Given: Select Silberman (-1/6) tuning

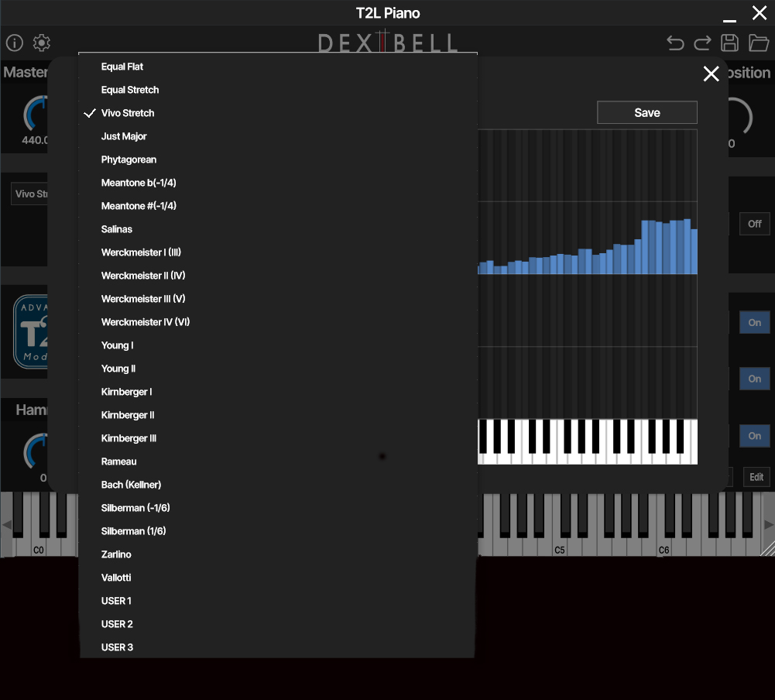Looking at the screenshot, I should coord(277,508).
